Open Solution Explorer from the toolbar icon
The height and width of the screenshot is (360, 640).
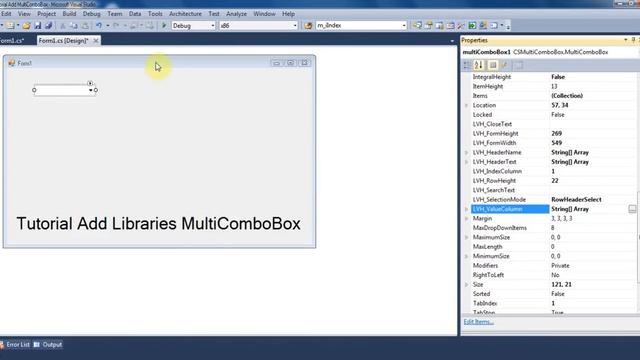pyautogui.click(x=417, y=26)
